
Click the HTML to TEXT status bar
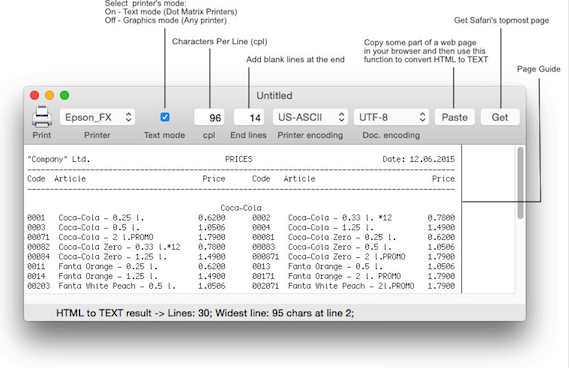tap(275, 313)
